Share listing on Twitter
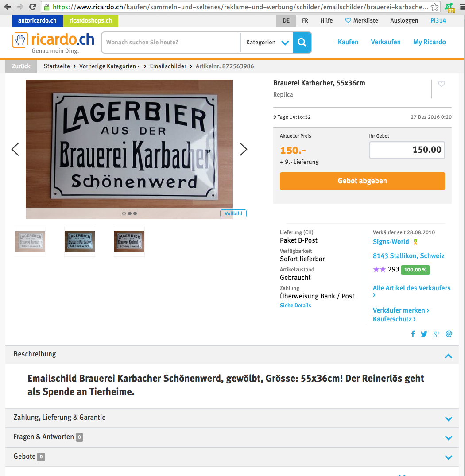This screenshot has width=465, height=476. (x=424, y=334)
